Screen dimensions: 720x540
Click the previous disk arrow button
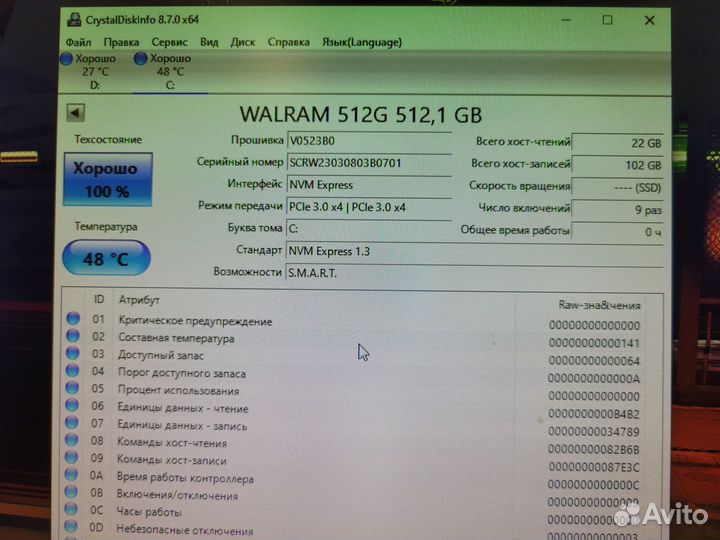[76, 112]
